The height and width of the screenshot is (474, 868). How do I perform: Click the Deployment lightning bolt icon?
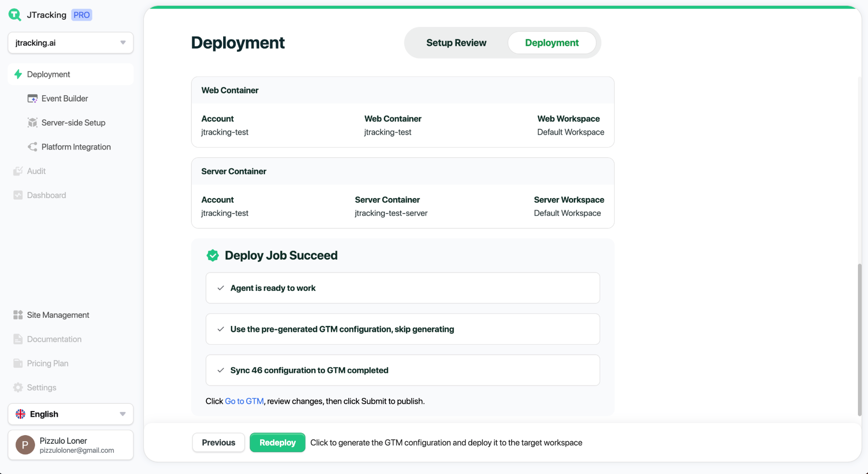point(18,75)
